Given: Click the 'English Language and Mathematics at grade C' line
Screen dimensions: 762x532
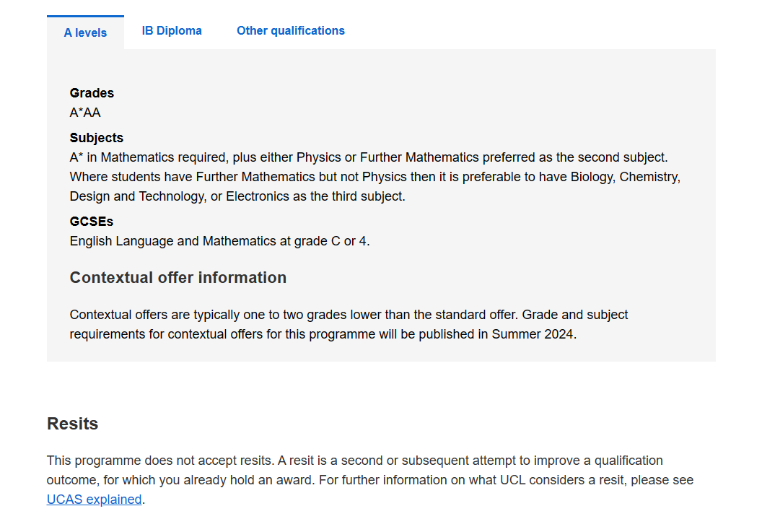Looking at the screenshot, I should tap(219, 240).
